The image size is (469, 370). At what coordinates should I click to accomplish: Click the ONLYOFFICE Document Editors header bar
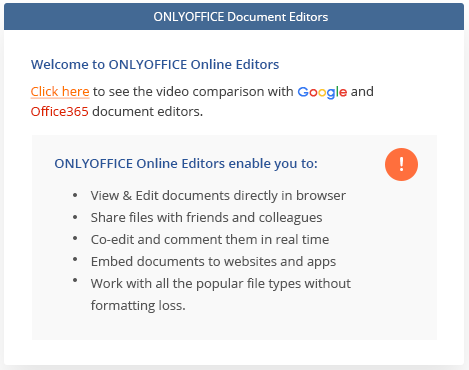[x=234, y=17]
